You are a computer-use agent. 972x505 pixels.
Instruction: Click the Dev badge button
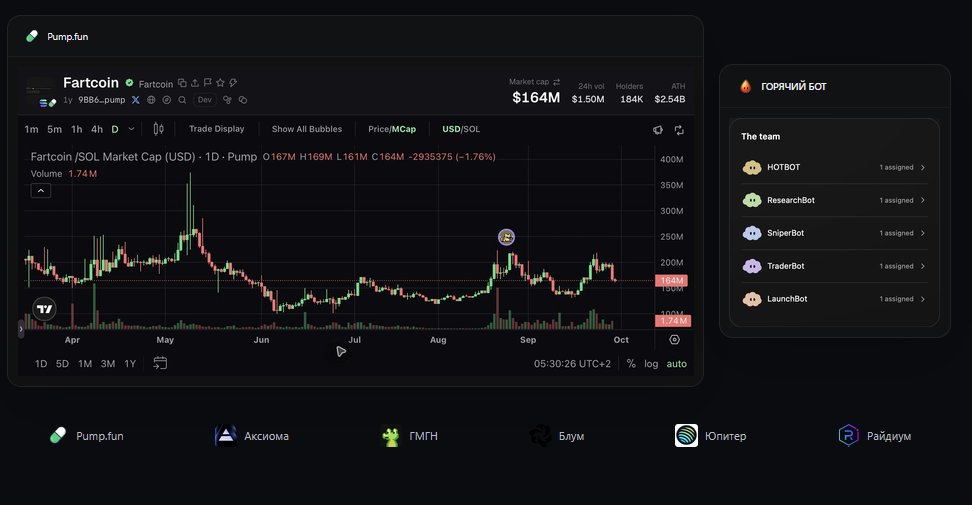tap(205, 100)
